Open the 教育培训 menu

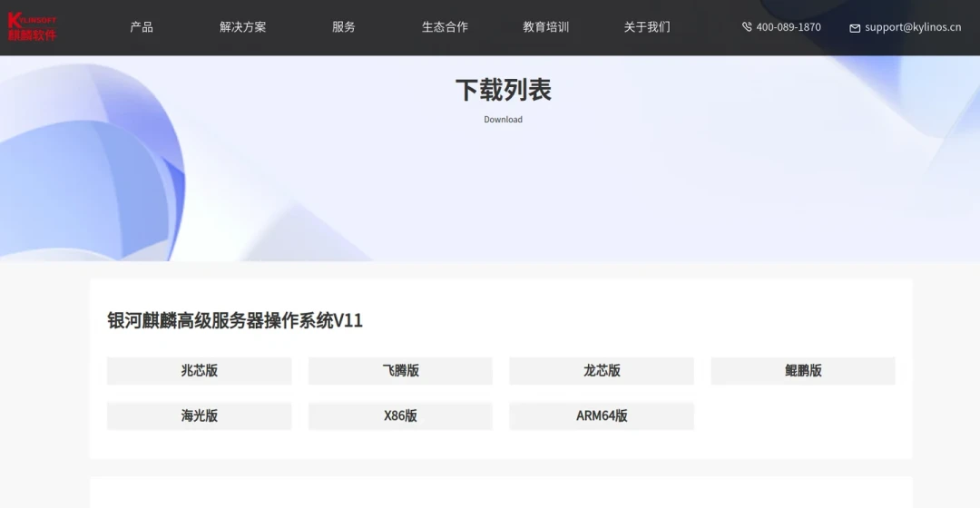pos(546,27)
